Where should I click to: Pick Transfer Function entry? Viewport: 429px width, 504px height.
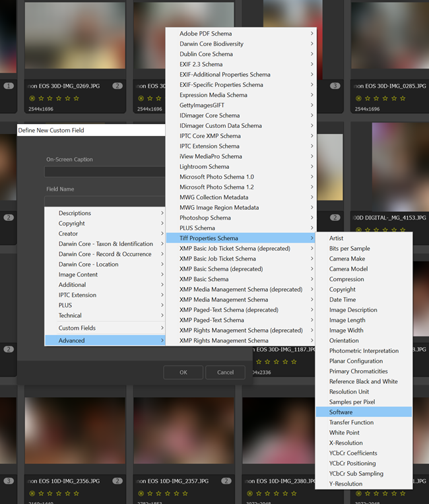364,422
